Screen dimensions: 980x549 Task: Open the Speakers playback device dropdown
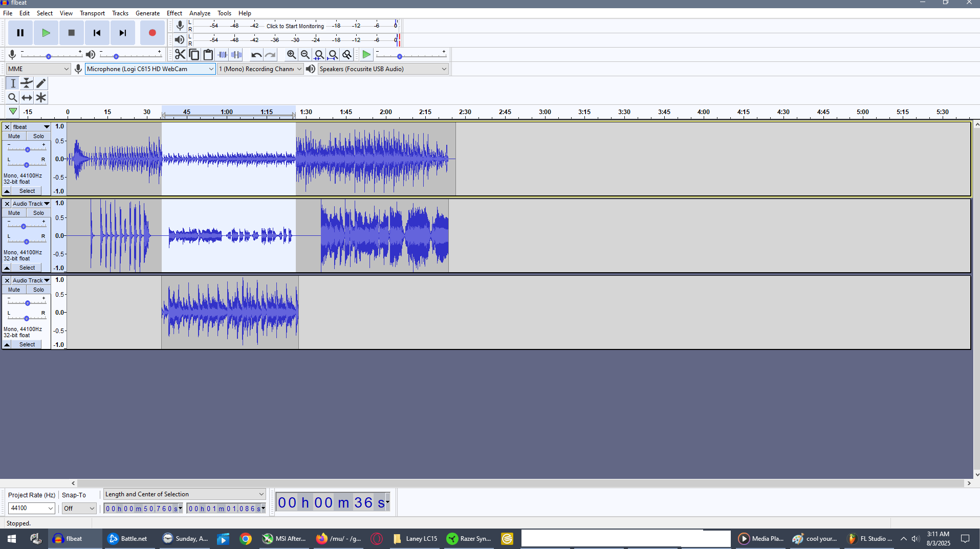pos(383,69)
